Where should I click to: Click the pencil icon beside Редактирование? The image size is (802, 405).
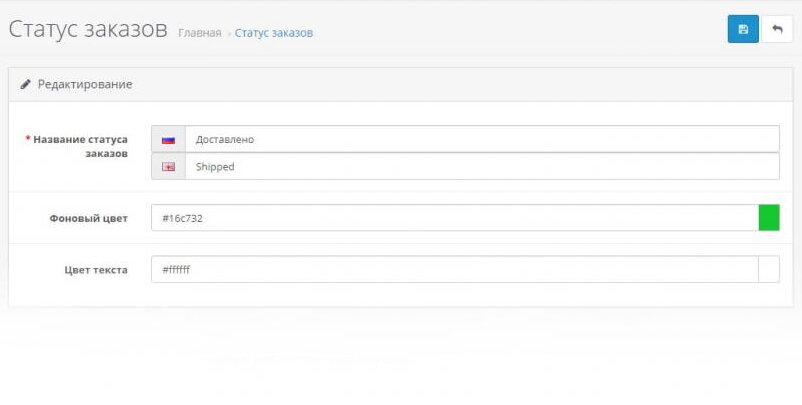[x=26, y=85]
